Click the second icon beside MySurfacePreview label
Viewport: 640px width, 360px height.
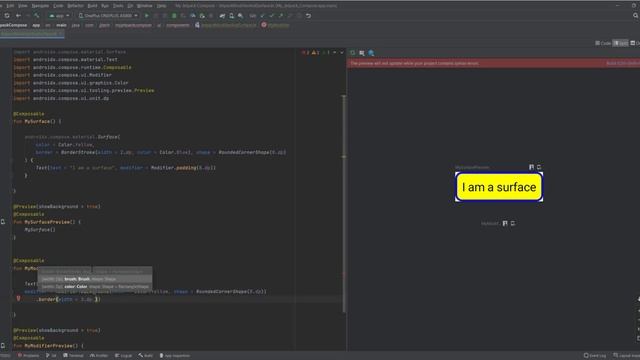(539, 167)
